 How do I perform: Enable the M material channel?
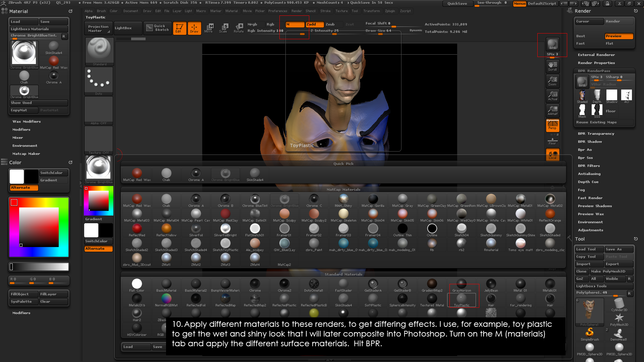pos(294,24)
